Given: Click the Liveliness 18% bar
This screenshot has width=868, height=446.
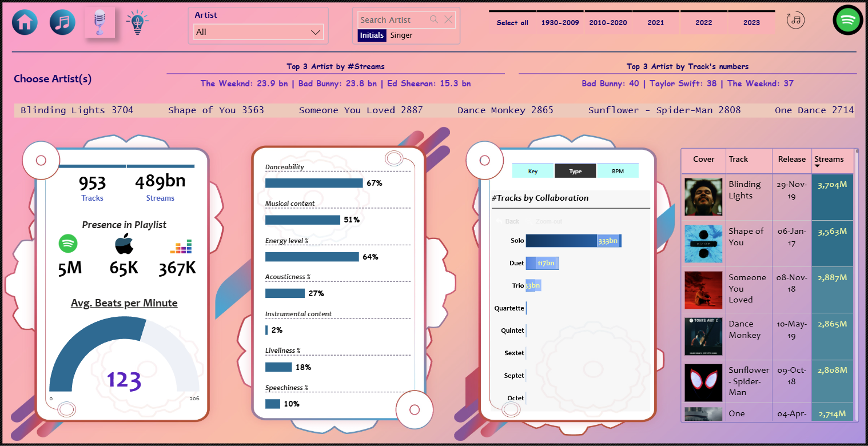Looking at the screenshot, I should (278, 367).
